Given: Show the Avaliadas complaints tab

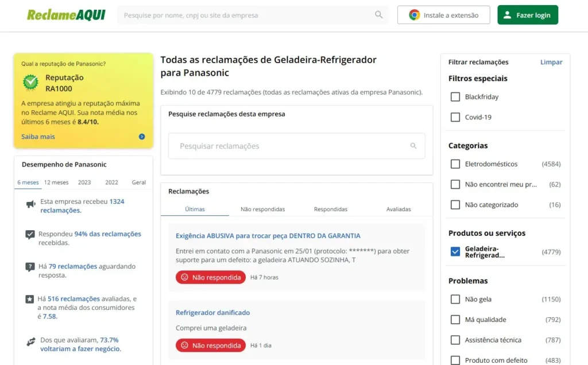Looking at the screenshot, I should coord(399,209).
